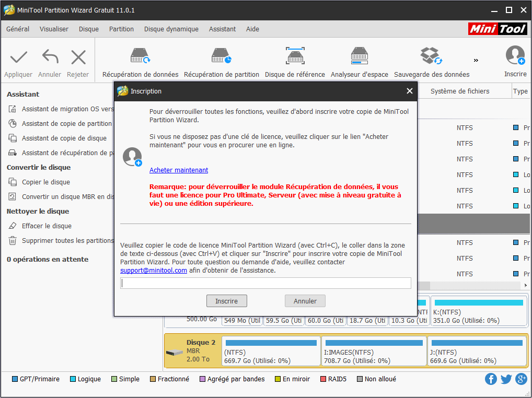Select the 59.5 Go partition block

pyautogui.click(x=284, y=320)
